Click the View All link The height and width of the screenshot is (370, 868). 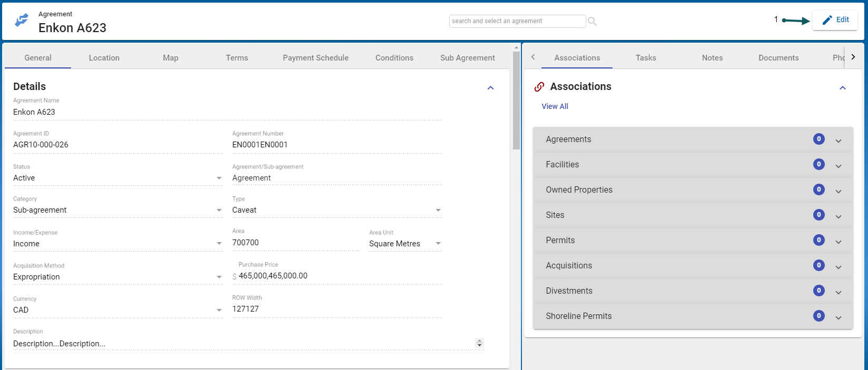pyautogui.click(x=555, y=106)
